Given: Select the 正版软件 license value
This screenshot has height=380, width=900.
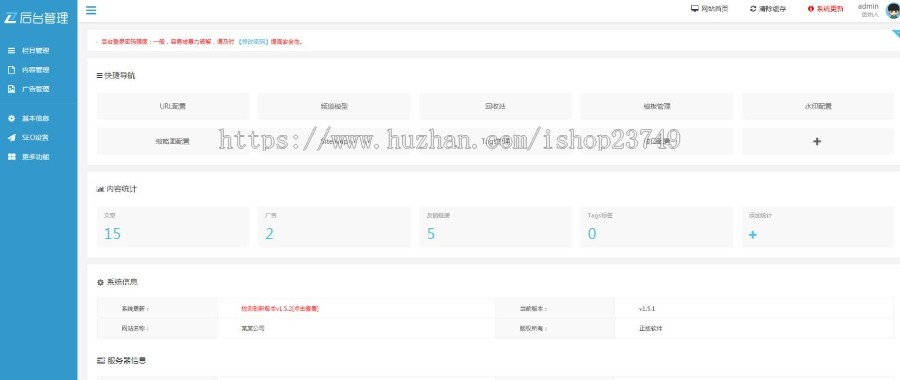Looking at the screenshot, I should click(x=650, y=329).
